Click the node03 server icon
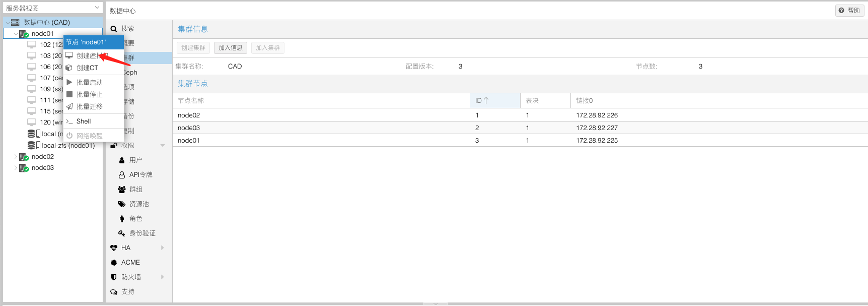868x306 pixels. [x=24, y=168]
